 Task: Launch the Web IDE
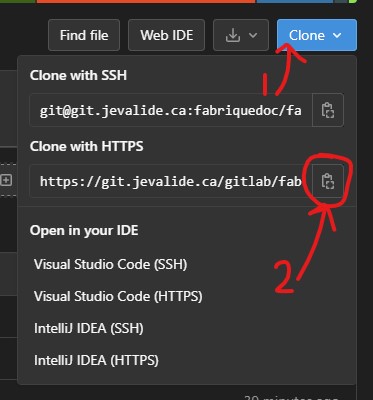[166, 35]
